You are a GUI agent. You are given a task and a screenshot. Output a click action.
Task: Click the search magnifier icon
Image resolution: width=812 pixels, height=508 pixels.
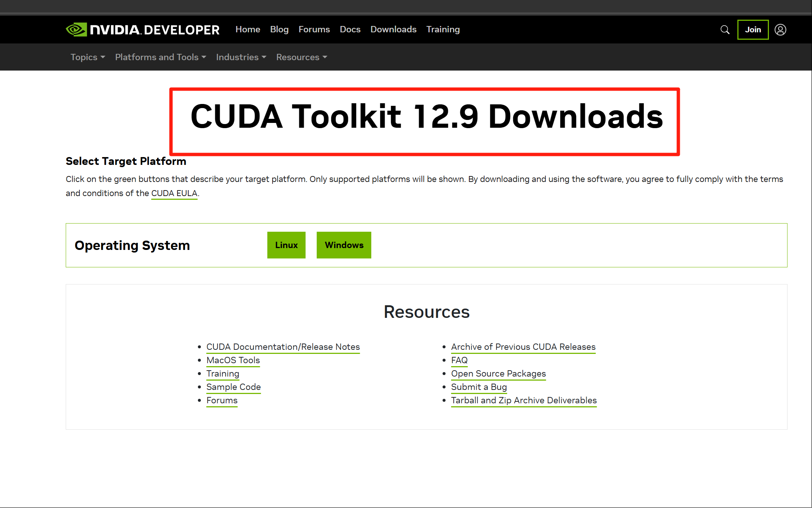pos(725,30)
